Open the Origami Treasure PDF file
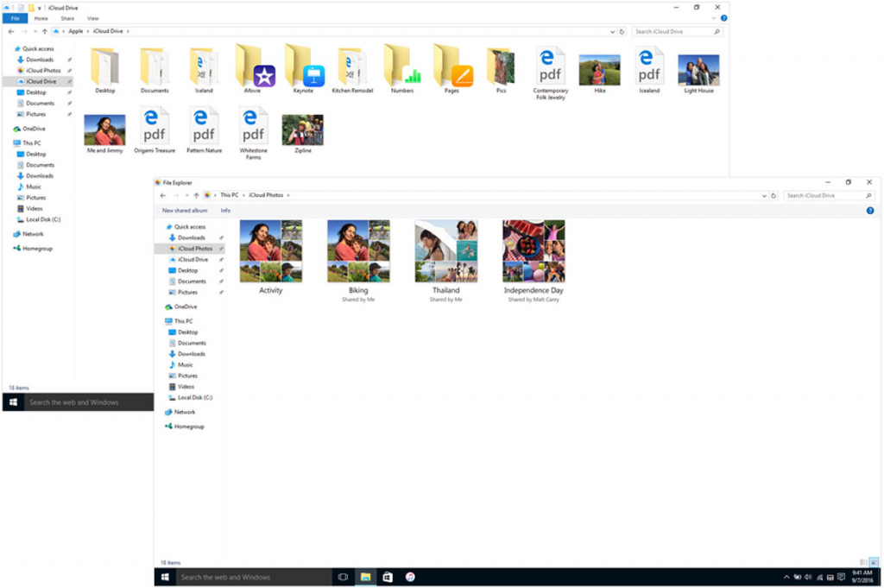The image size is (884, 588). 155,127
